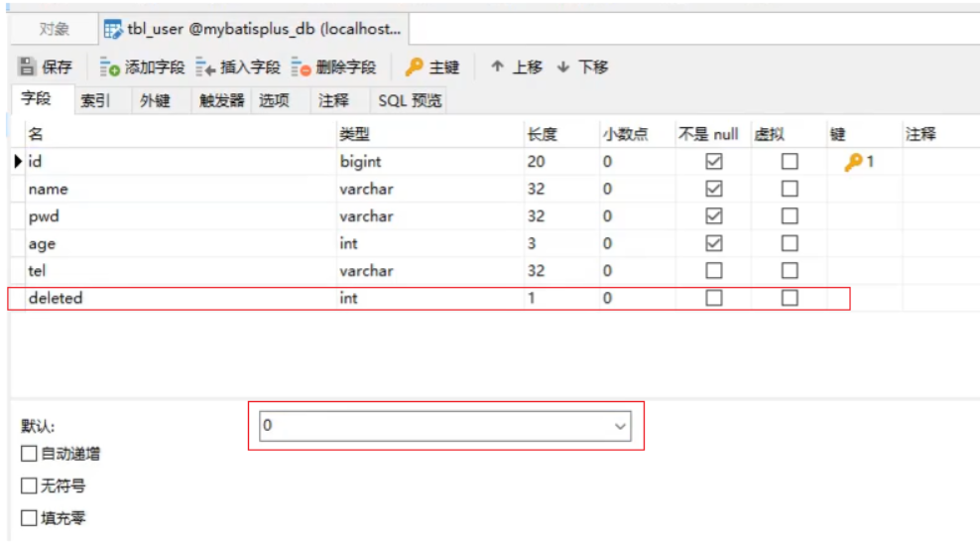Open the Triggers (触发器) tab
Viewport: 980px width, 550px height.
[221, 100]
